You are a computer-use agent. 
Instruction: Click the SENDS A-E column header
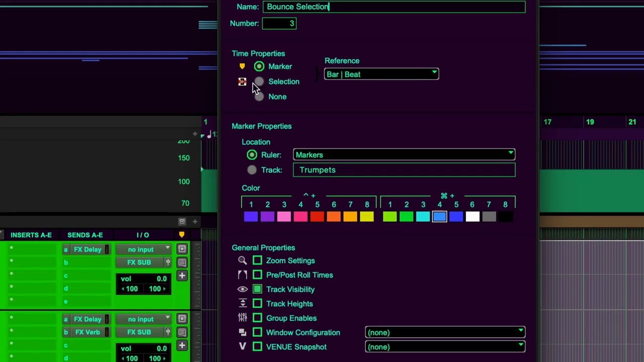pos(85,235)
